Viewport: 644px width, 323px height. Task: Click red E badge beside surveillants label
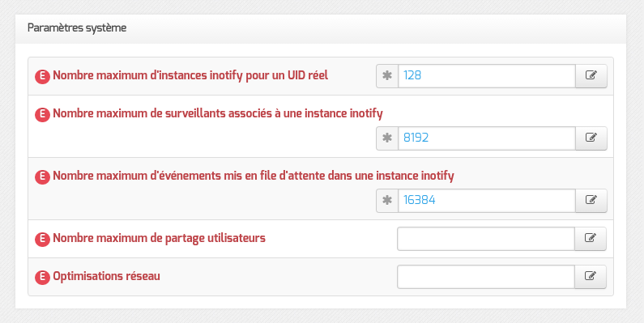click(42, 114)
